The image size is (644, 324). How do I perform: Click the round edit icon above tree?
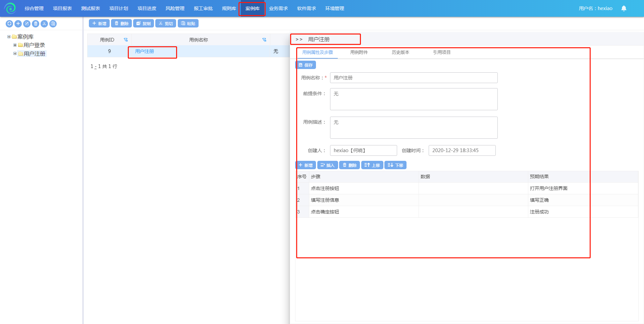coord(27,23)
